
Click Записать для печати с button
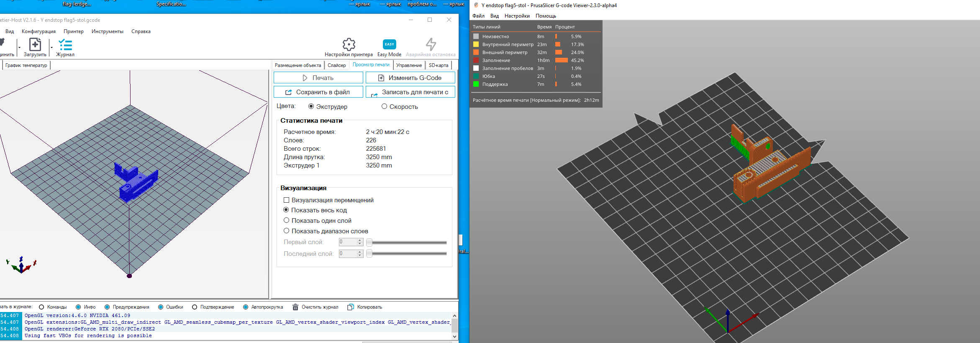tap(410, 92)
